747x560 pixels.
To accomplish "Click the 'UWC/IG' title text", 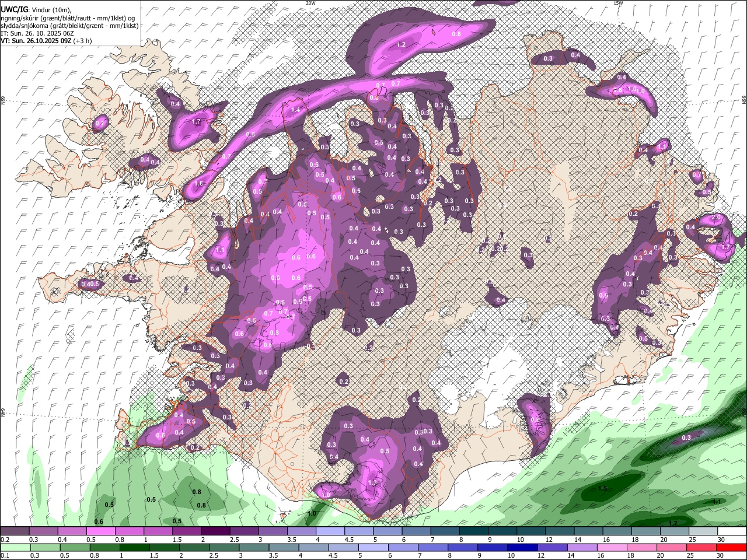I will pos(13,10).
